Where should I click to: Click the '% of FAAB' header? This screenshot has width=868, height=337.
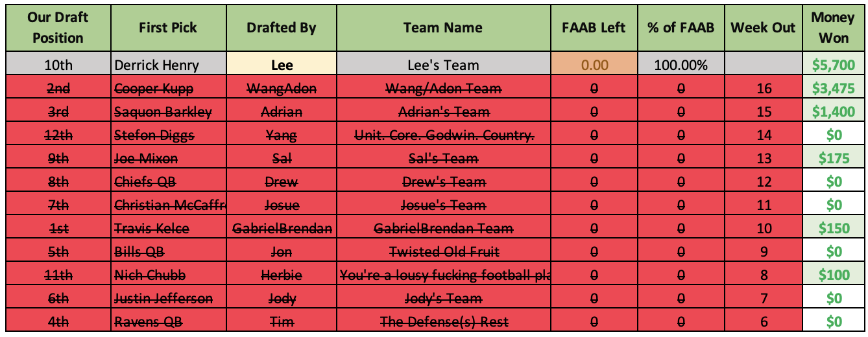681,28
